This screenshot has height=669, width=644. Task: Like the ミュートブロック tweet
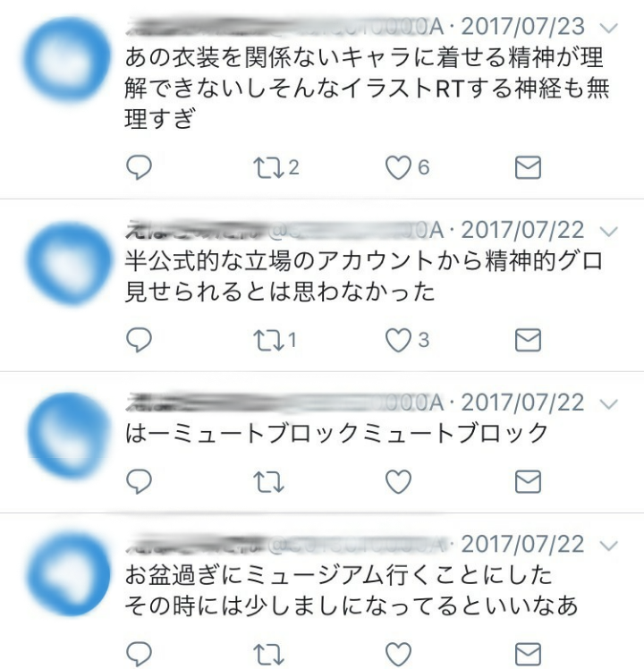(x=398, y=482)
